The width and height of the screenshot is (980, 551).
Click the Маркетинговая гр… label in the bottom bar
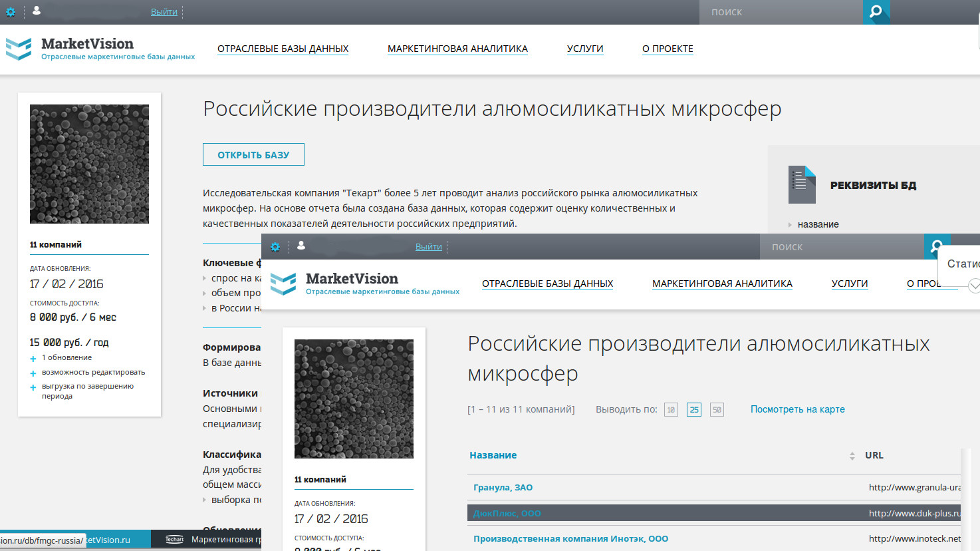(x=226, y=540)
